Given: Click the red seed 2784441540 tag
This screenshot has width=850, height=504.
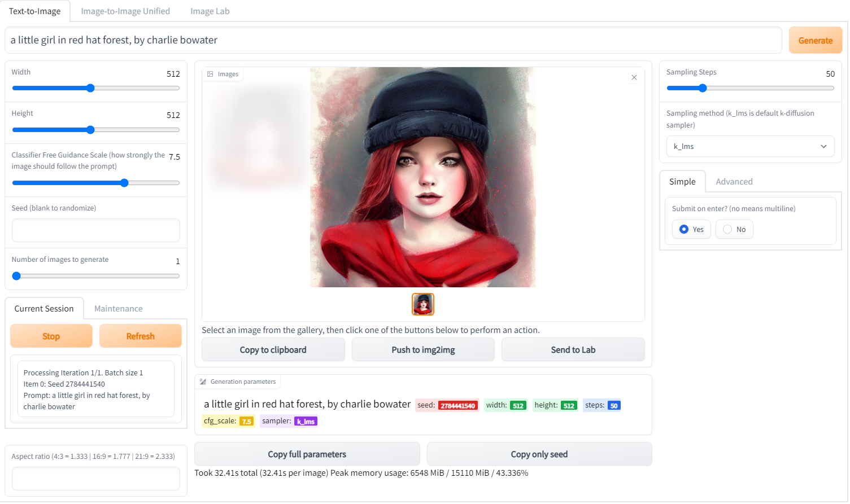Looking at the screenshot, I should coord(447,405).
